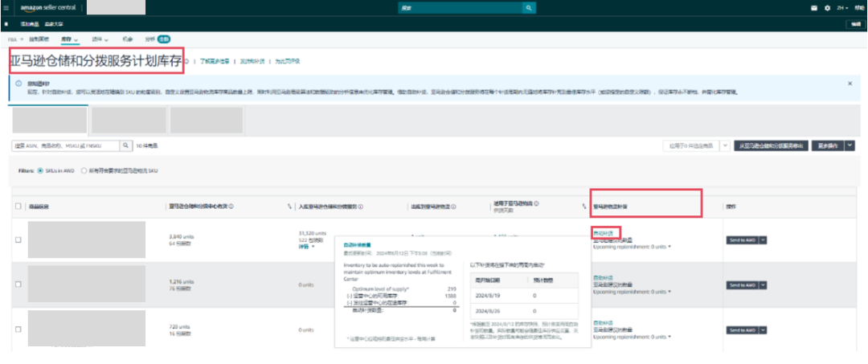Expand details link under 31,320 units
The width and height of the screenshot is (868, 364).
tap(306, 247)
